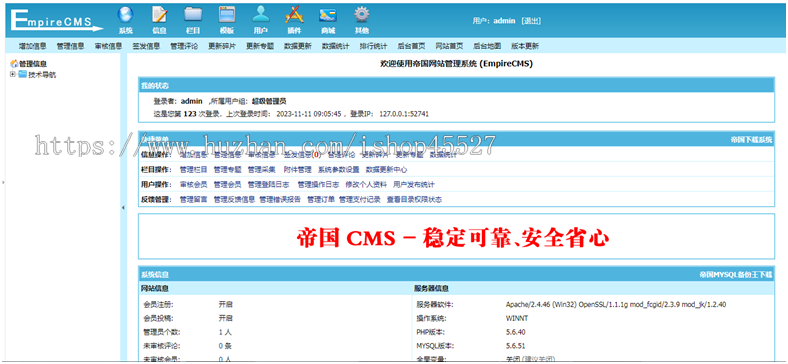788x364 pixels.
Task: Click the WINNT operating system value
Action: pos(516,318)
